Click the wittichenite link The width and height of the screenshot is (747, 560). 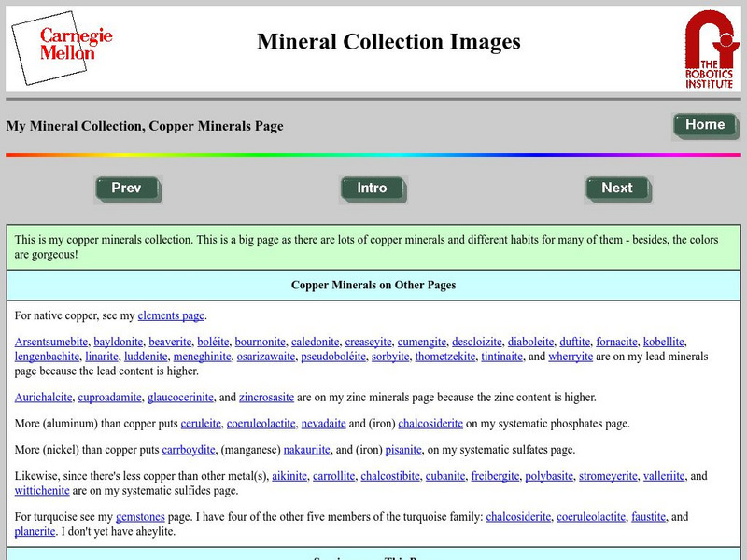tap(46, 491)
